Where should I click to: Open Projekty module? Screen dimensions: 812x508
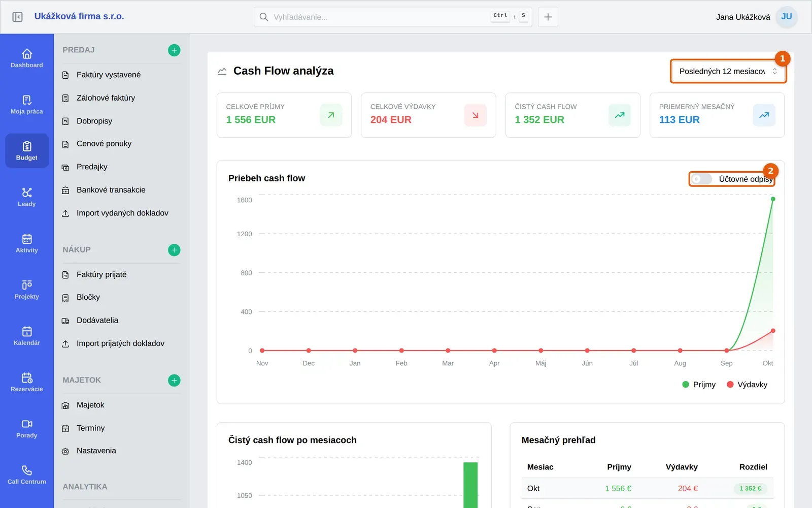pos(27,290)
